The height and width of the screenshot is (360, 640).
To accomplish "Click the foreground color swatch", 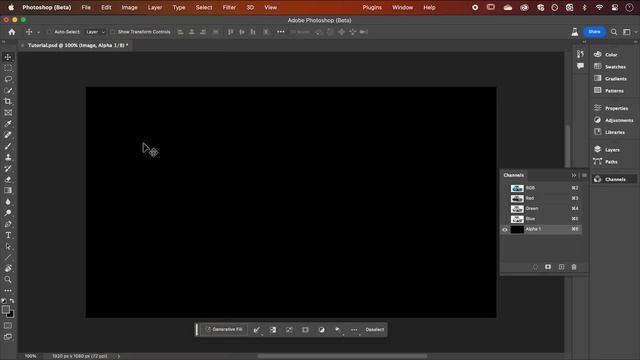I will tap(6, 309).
